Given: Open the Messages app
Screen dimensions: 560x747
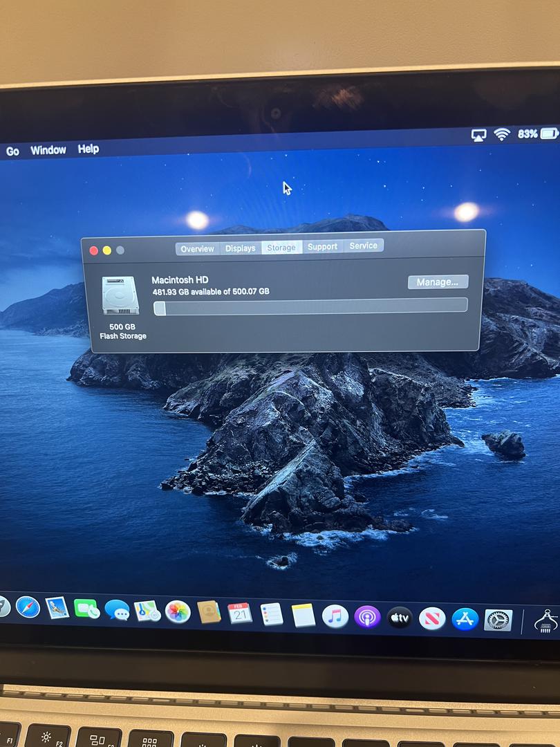Looking at the screenshot, I should pyautogui.click(x=117, y=610).
